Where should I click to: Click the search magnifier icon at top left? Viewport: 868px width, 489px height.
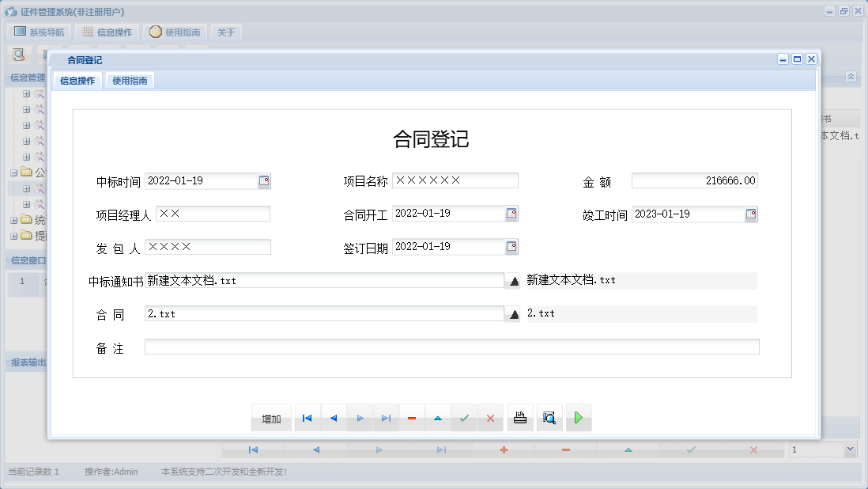tap(17, 54)
